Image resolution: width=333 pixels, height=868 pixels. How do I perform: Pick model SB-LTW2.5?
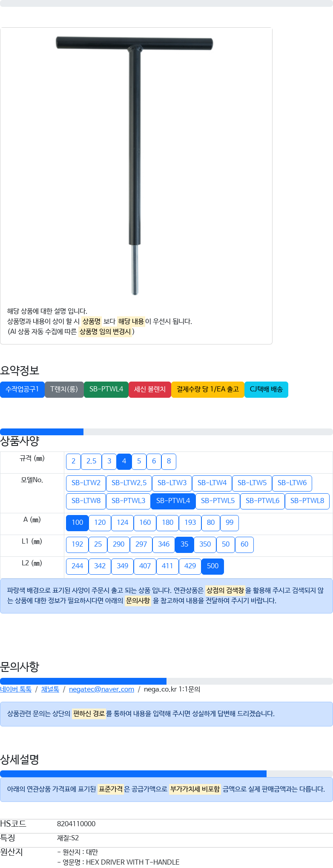129,483
